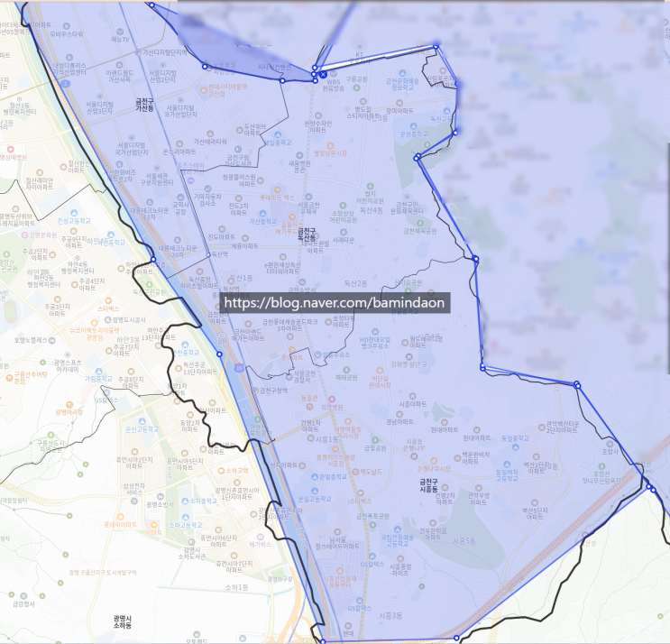The height and width of the screenshot is (644, 670).
Task: Select polygon vertex above 관악벽산타운 2단지아파트
Action: tap(577, 384)
